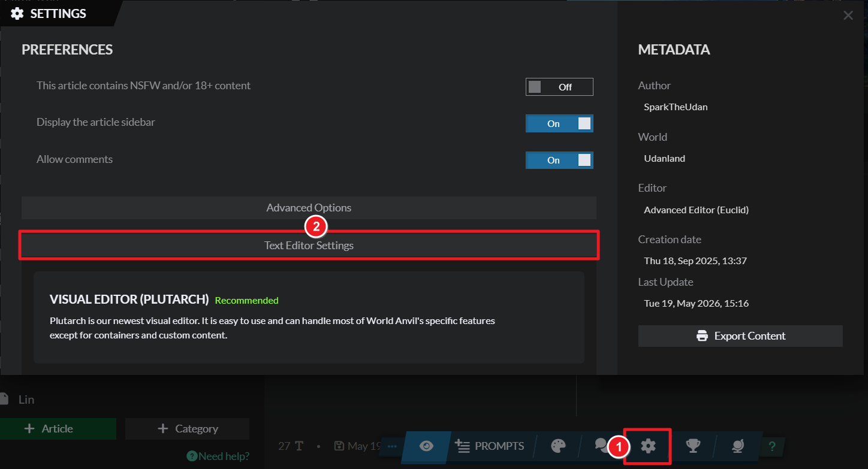Click the printer icon on Export Content
This screenshot has width=868, height=469.
click(x=702, y=336)
